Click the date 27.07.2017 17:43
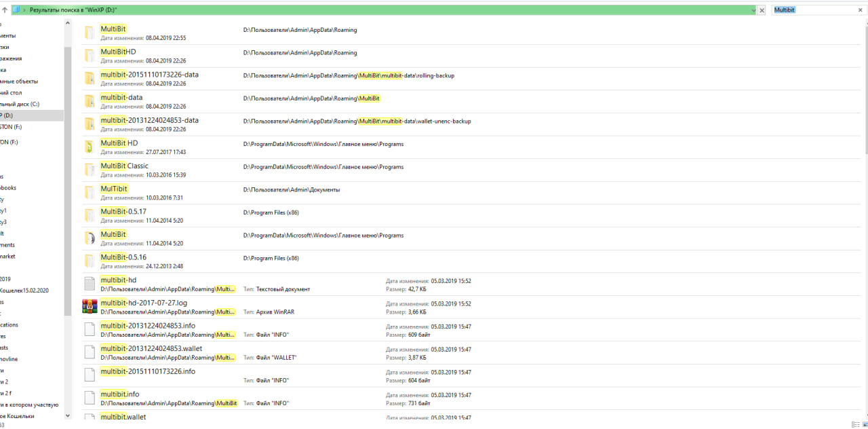Viewport: 868px width, 429px height. point(165,152)
